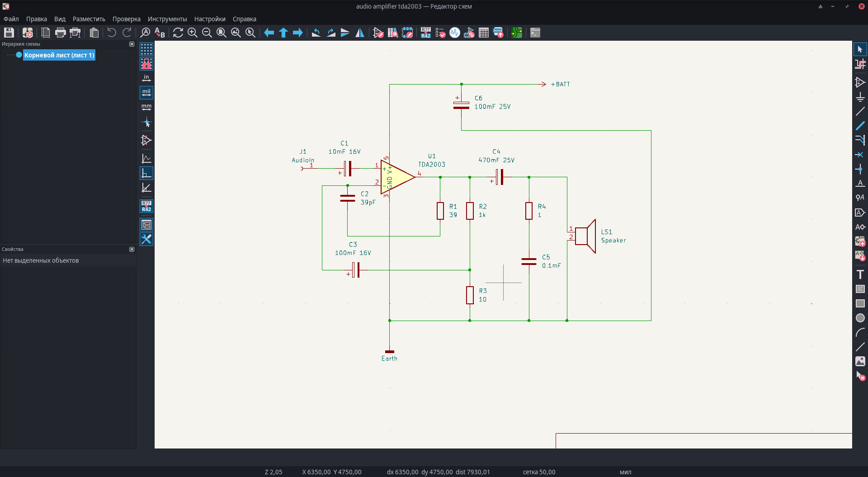The width and height of the screenshot is (868, 477).
Task: Open the Find tool
Action: click(145, 33)
